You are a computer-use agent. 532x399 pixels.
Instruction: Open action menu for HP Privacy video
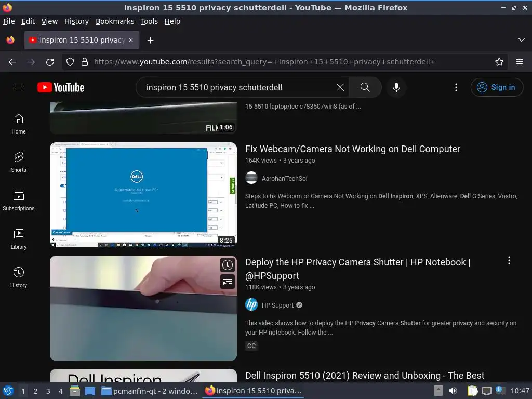click(x=509, y=260)
